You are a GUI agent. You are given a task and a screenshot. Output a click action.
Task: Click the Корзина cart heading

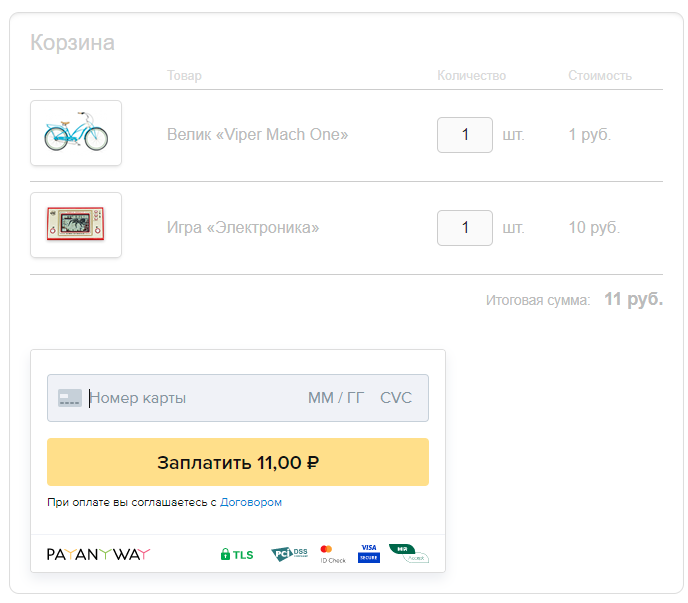click(72, 43)
